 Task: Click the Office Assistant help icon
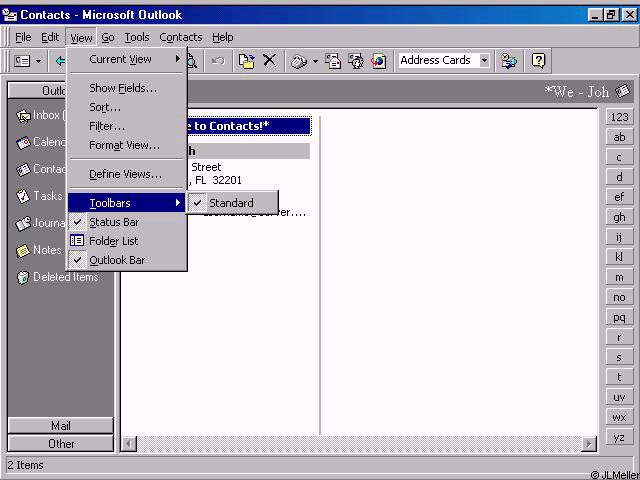tap(538, 61)
